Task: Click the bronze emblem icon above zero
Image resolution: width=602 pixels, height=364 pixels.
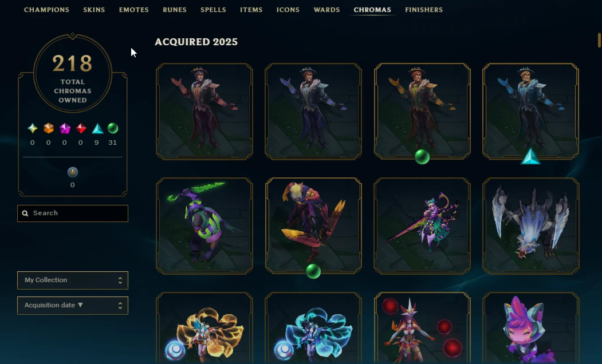Action: (x=73, y=172)
